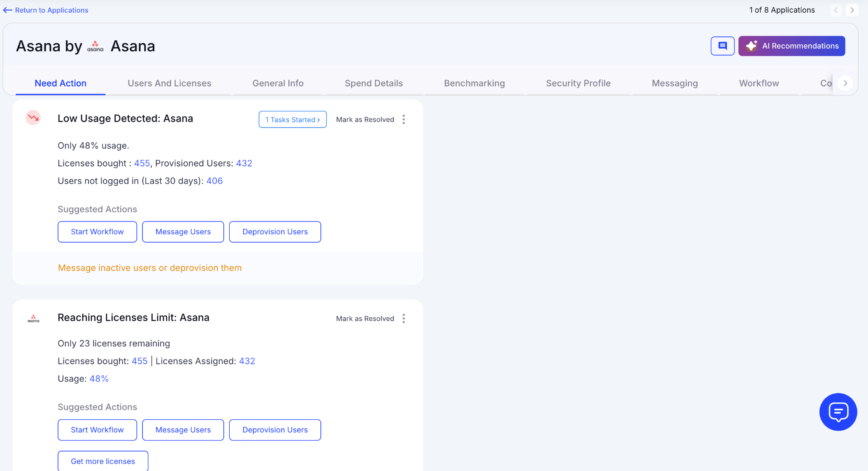Click the Asana logo in the Licenses Limit card
The image size is (868, 471).
click(33, 319)
